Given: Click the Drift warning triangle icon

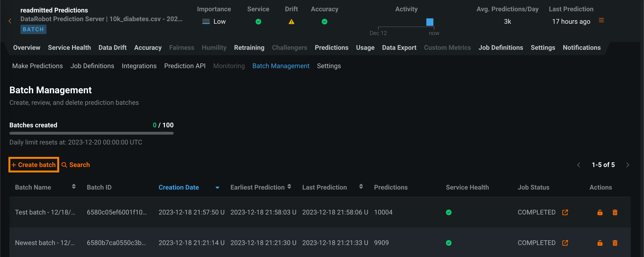Looking at the screenshot, I should pos(291,22).
